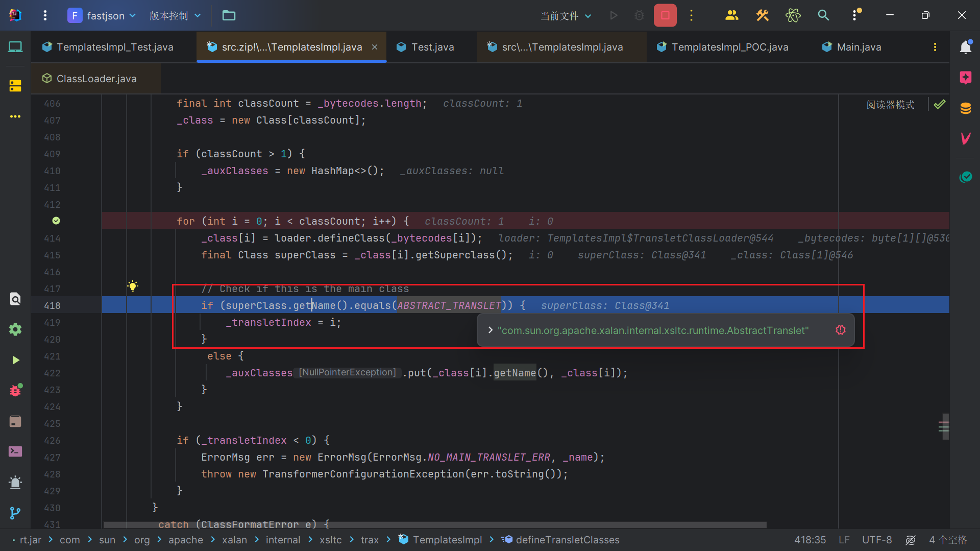Image resolution: width=980 pixels, height=551 pixels.
Task: Open the build tools hammer icon
Action: click(762, 16)
